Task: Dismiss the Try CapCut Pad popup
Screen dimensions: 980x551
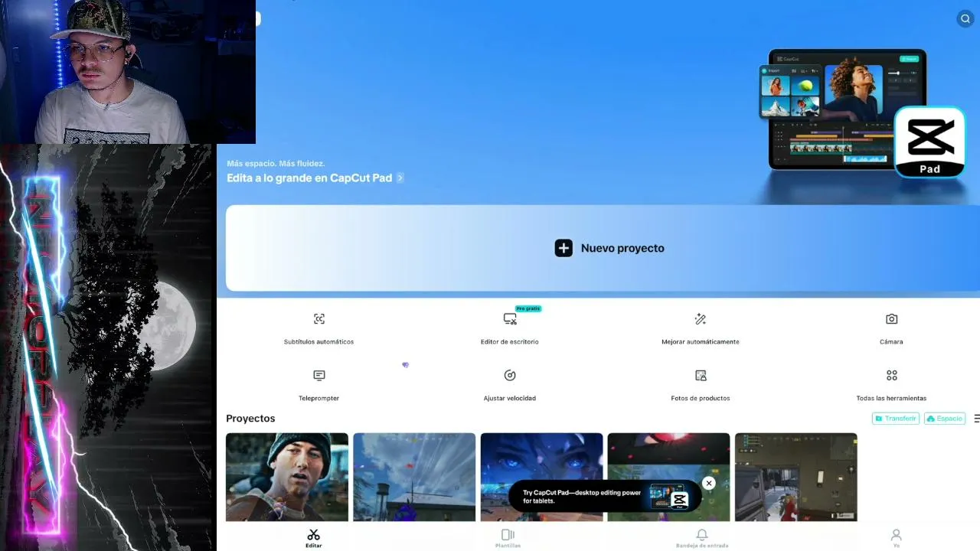Action: 709,483
